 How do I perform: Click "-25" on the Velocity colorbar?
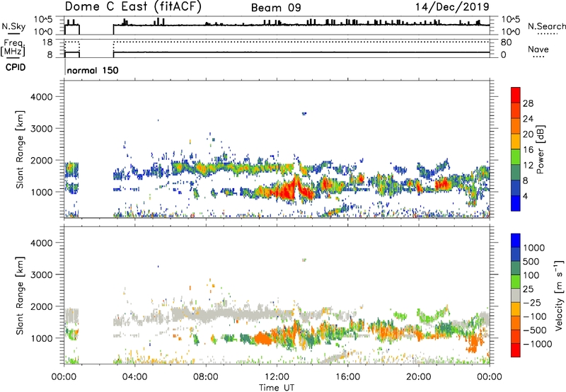[533, 303]
